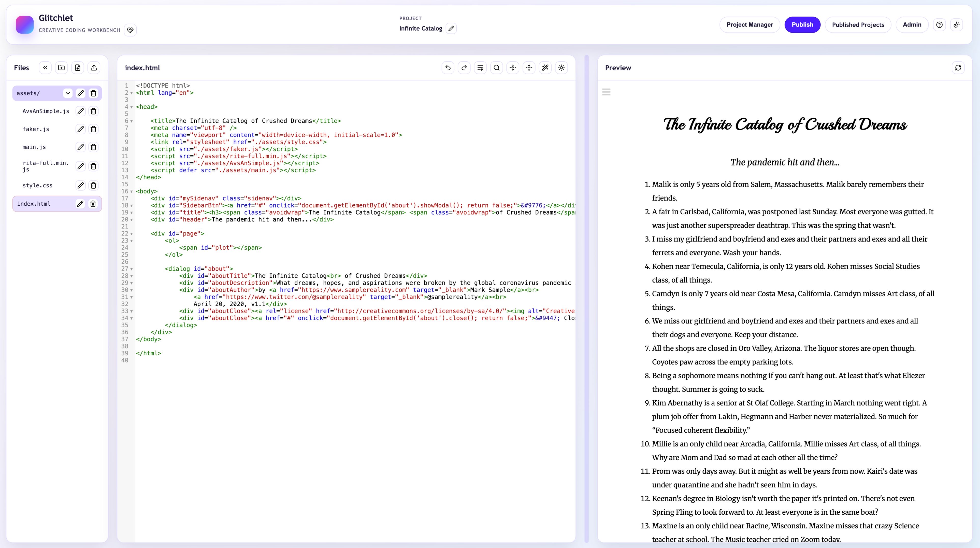Collapse the Files sidebar with the double chevron
Image resolution: width=980 pixels, height=548 pixels.
tap(45, 67)
